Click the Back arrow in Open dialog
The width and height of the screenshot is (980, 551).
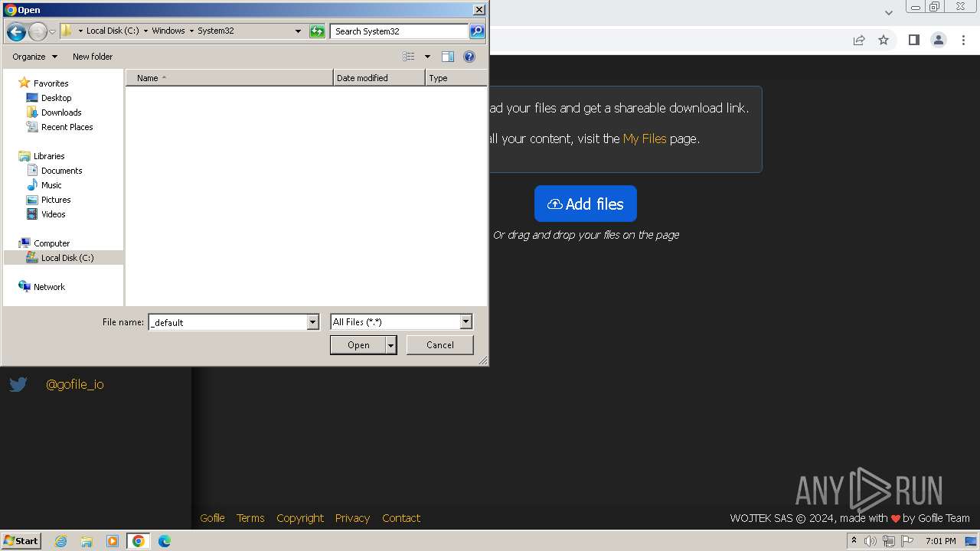16,31
